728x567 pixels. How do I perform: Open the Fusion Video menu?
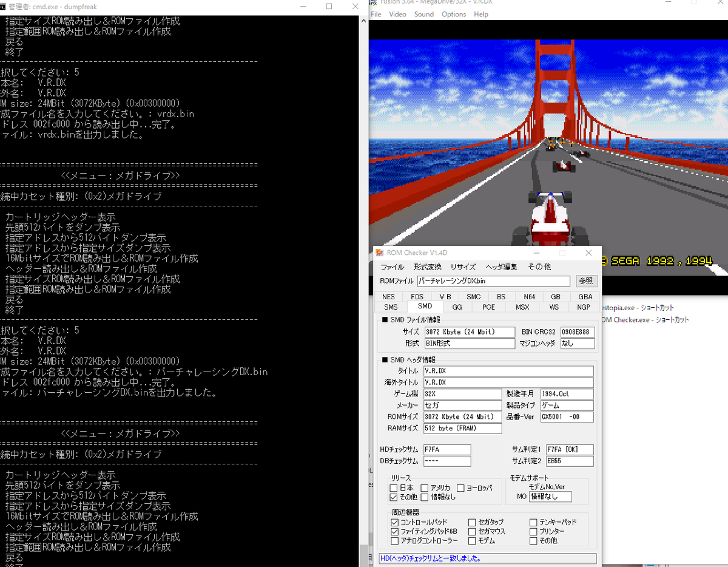pyautogui.click(x=398, y=15)
